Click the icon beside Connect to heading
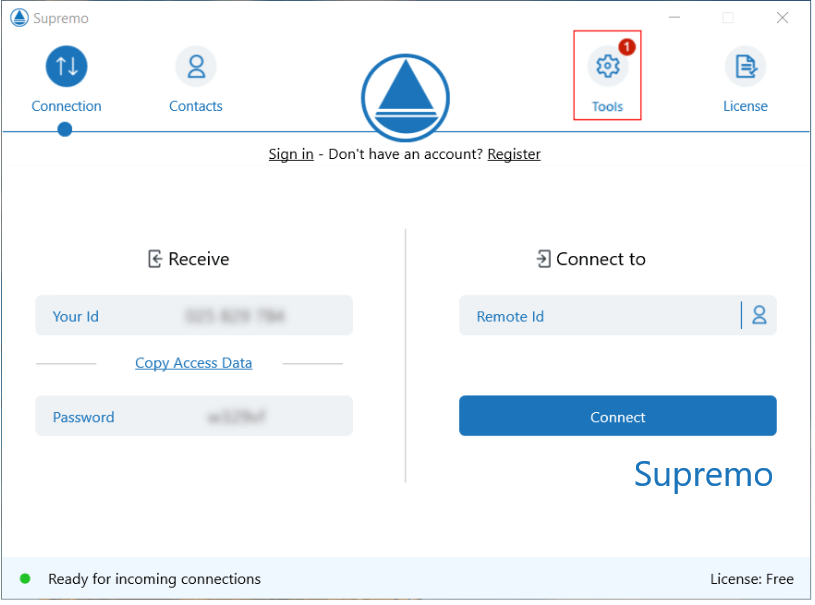Screen dimensions: 815x605 point(543,259)
